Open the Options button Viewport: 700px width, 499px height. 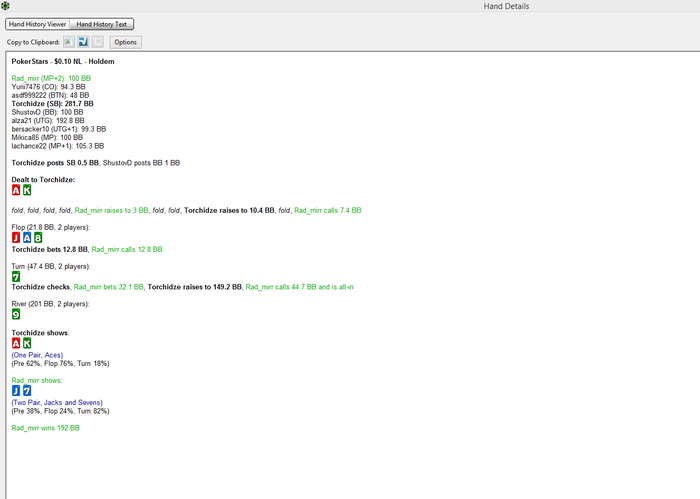[x=125, y=42]
